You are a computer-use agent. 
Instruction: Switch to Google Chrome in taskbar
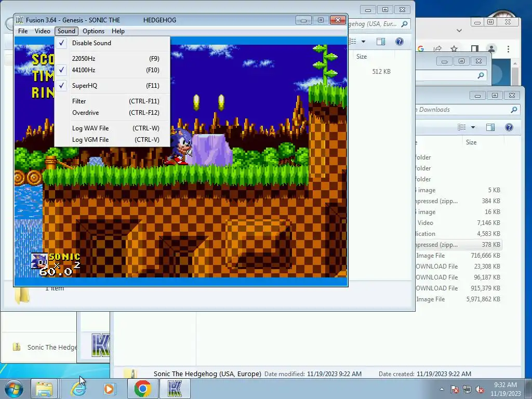(x=142, y=389)
